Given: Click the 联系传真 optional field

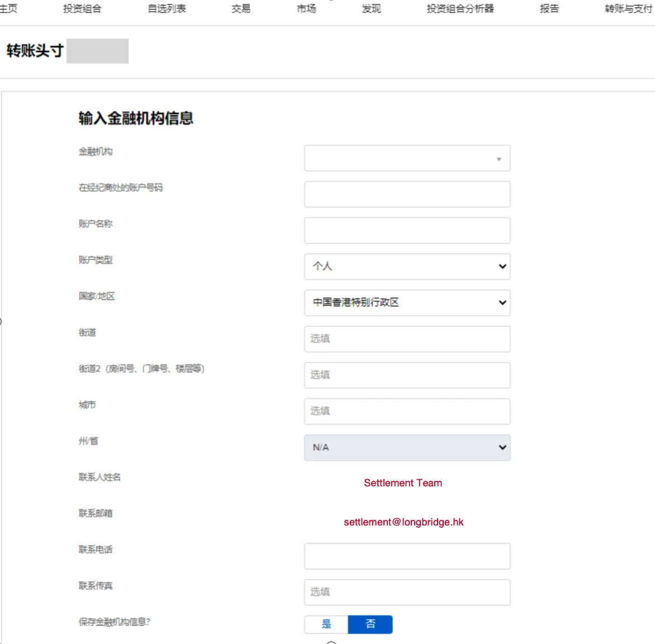Looking at the screenshot, I should tap(407, 592).
